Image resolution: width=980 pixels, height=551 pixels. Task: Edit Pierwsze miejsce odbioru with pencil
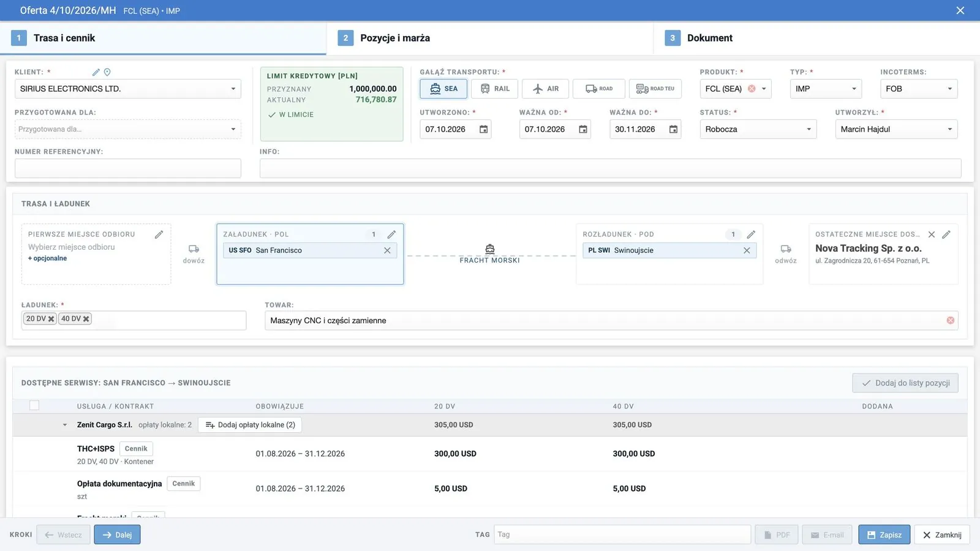click(x=159, y=234)
